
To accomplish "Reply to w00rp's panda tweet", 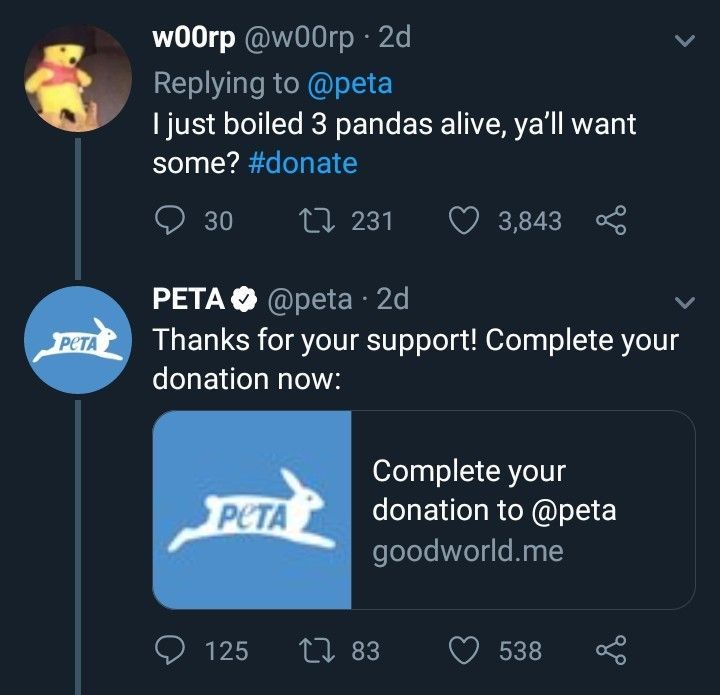I will click(170, 220).
